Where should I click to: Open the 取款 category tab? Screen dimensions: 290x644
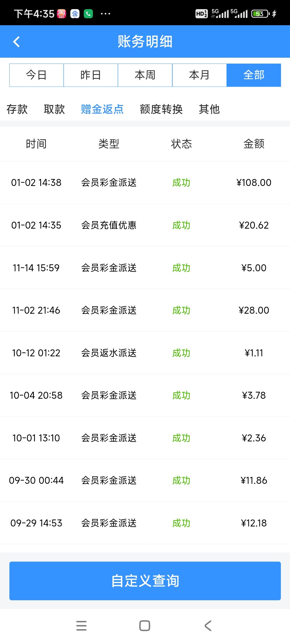coord(54,109)
